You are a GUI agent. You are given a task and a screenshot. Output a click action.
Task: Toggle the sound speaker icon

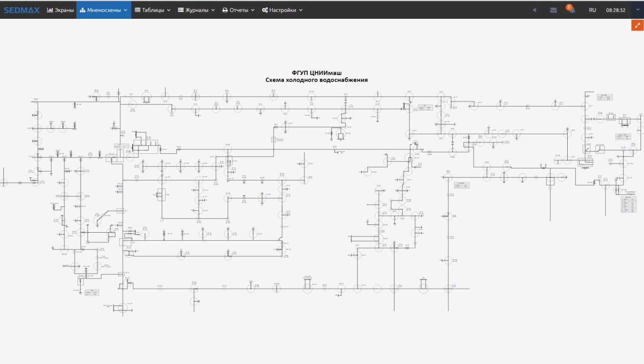pyautogui.click(x=534, y=10)
